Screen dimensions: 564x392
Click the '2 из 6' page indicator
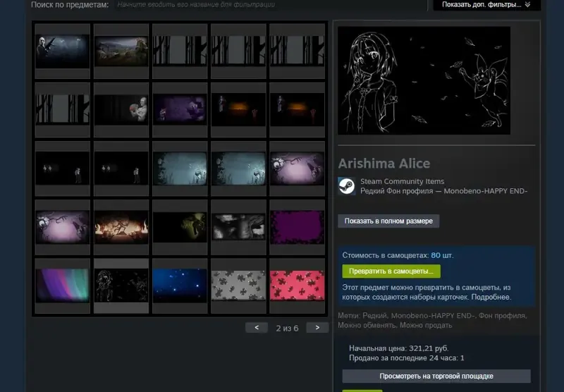coord(287,328)
